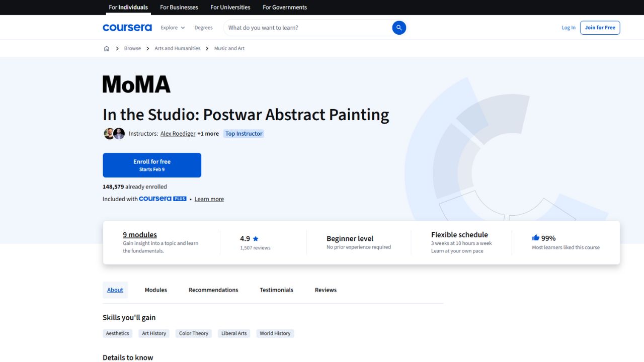The width and height of the screenshot is (644, 362).
Task: Select For Governments in the top menu
Action: pos(284,7)
